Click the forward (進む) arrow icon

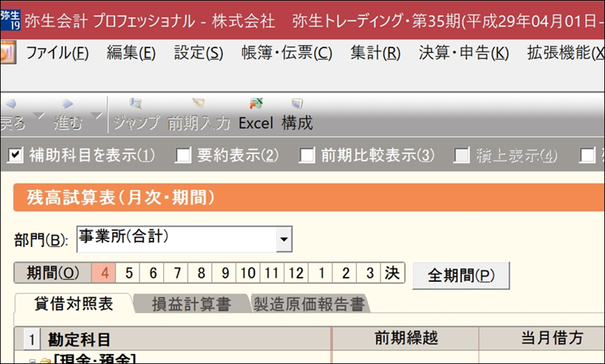point(68,104)
